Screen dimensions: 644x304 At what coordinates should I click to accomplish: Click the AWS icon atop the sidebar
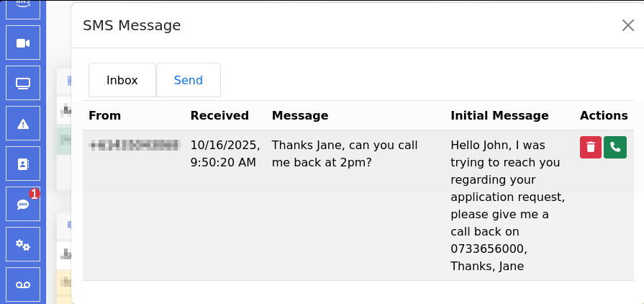[23, 6]
